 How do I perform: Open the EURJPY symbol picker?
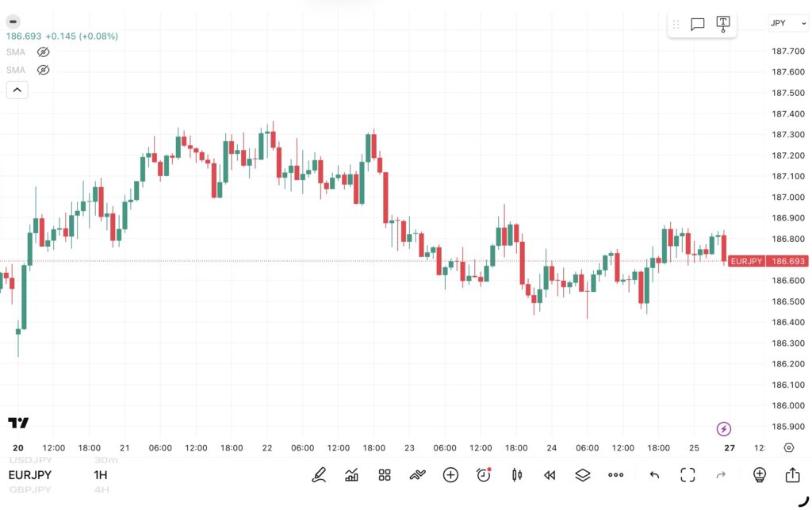pos(30,475)
